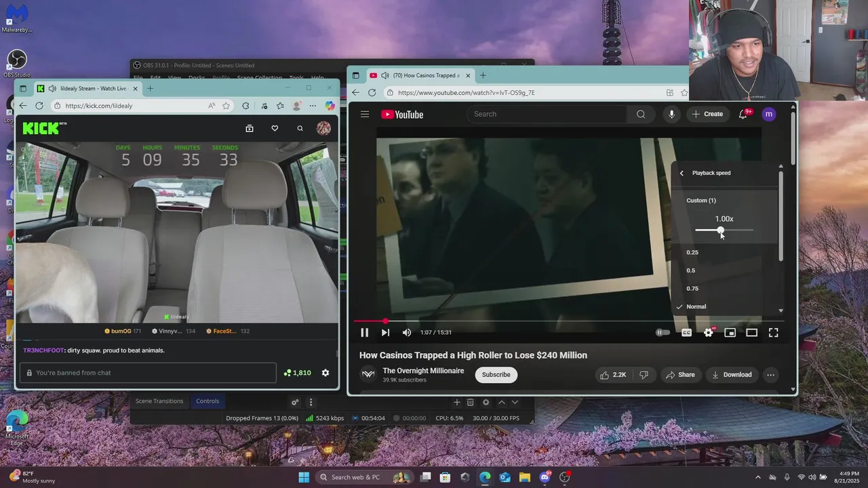The image size is (868, 488).
Task: Click the YouTube logo
Action: (x=402, y=115)
